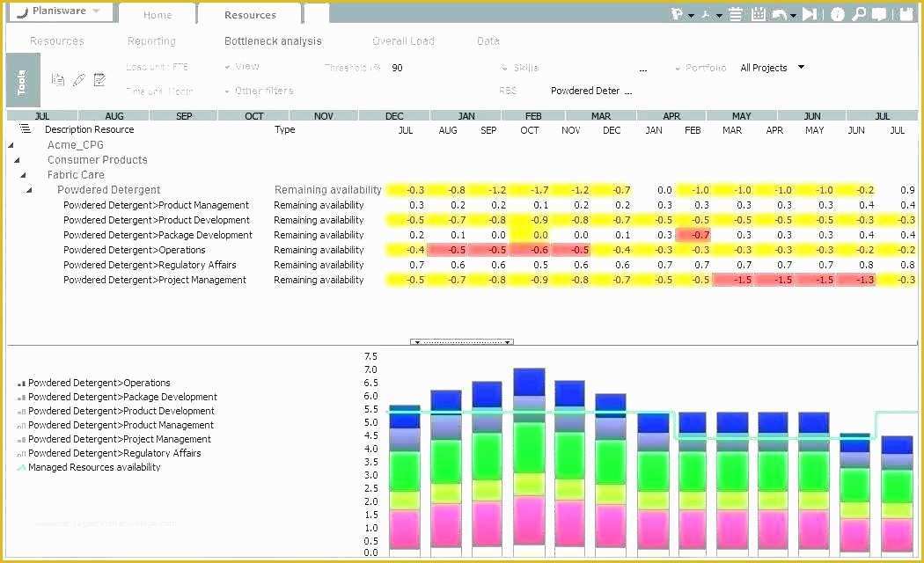Select the Powdered Detergent>Package Development row
924x563 pixels.
tap(462, 235)
